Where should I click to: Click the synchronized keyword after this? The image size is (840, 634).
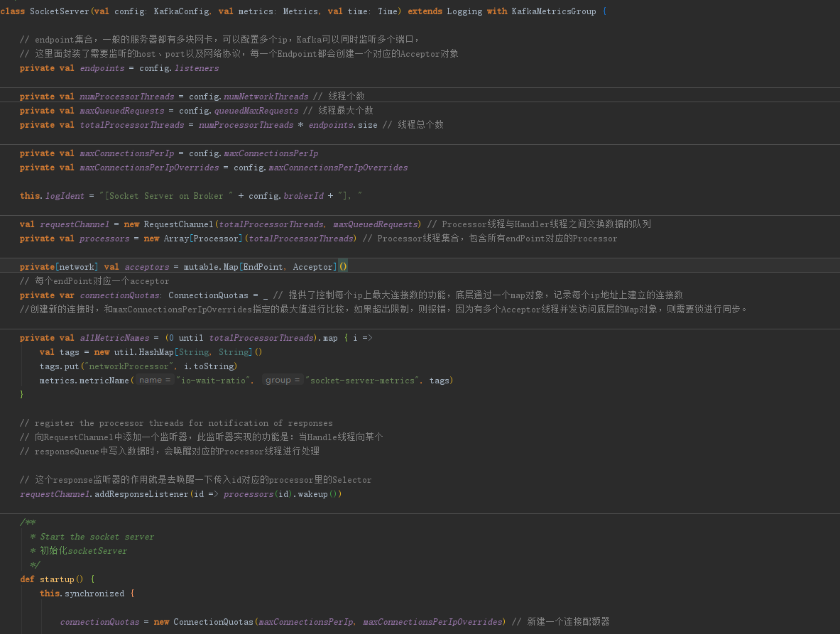tap(94, 594)
